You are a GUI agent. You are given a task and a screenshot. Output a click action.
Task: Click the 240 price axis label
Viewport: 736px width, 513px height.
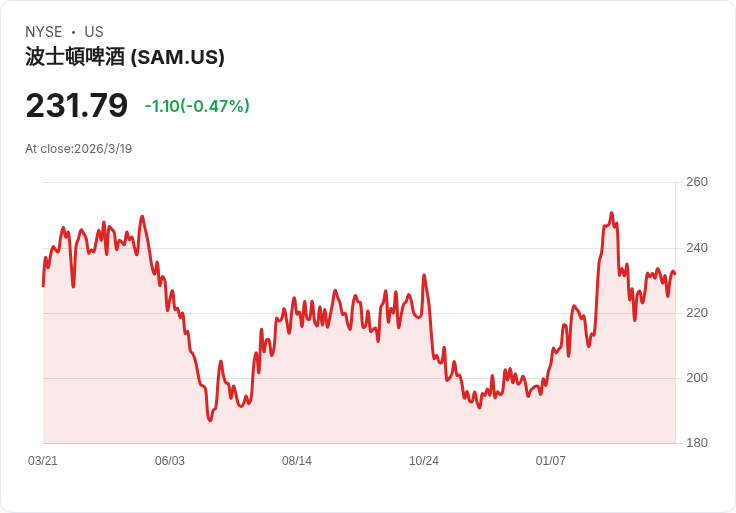coord(697,247)
